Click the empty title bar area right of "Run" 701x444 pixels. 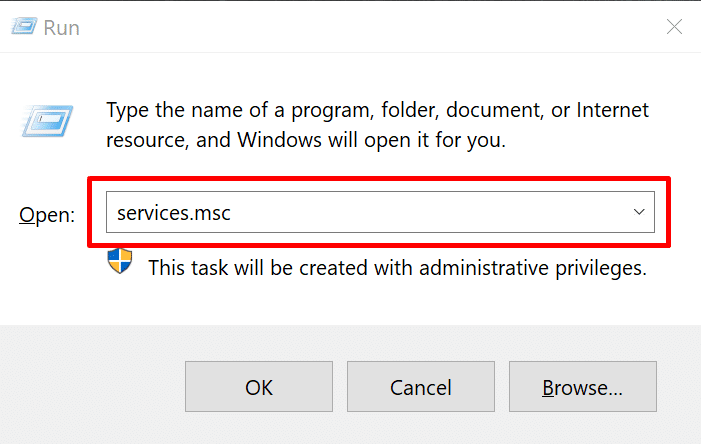tap(350, 27)
